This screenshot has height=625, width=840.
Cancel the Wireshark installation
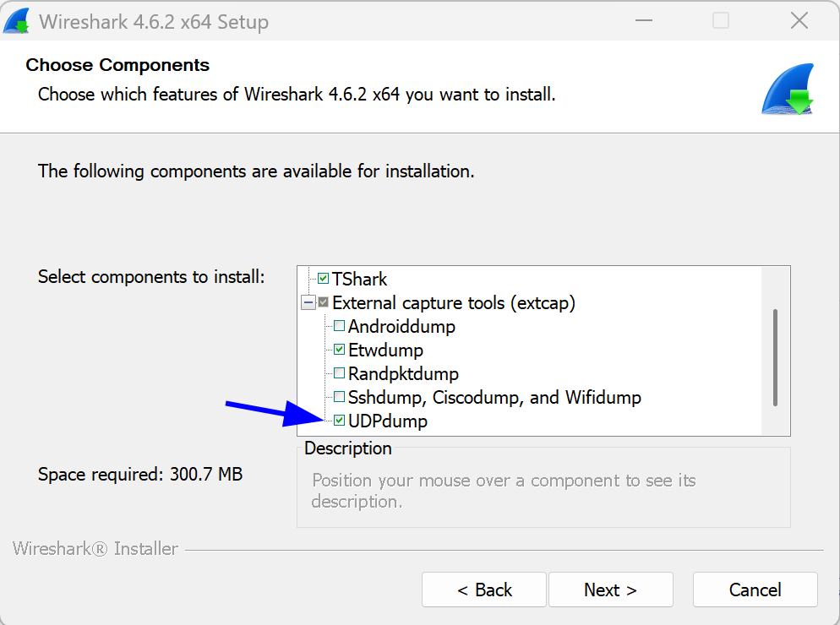[x=755, y=590]
